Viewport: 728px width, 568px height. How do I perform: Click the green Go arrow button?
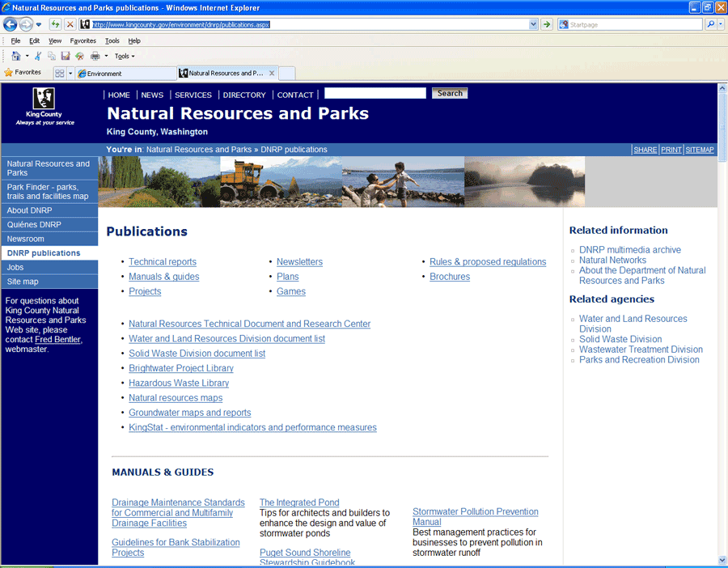[x=547, y=24]
